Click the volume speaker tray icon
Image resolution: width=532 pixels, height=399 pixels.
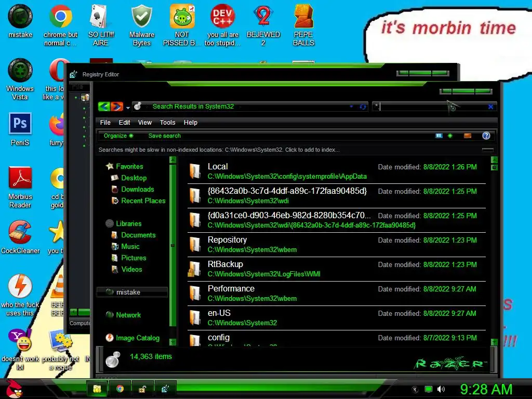tap(441, 389)
